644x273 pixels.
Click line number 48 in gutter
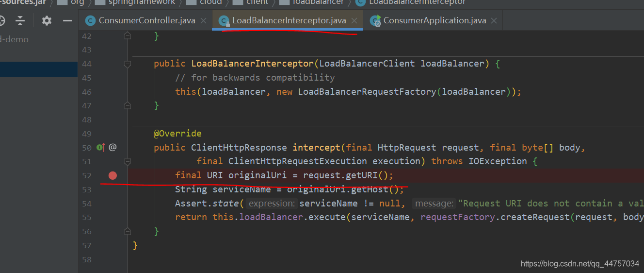pos(86,119)
